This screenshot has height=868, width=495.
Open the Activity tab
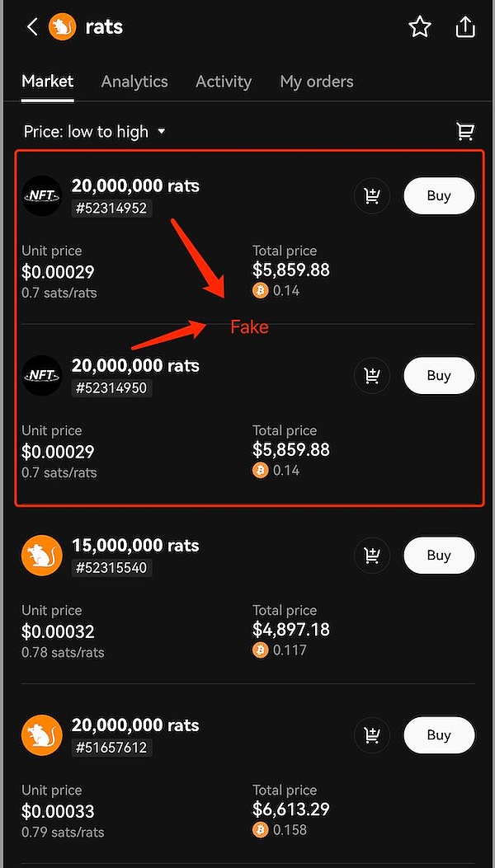pos(224,82)
